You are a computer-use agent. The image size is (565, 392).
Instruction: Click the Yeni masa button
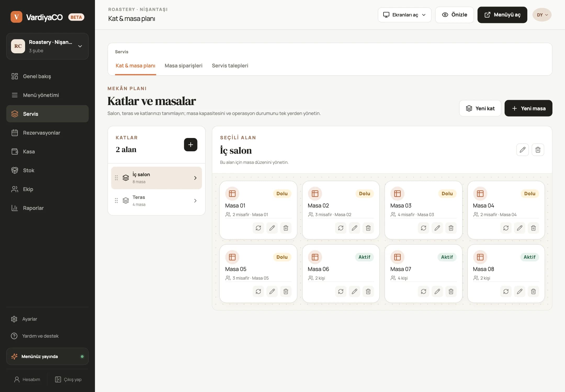click(x=528, y=108)
